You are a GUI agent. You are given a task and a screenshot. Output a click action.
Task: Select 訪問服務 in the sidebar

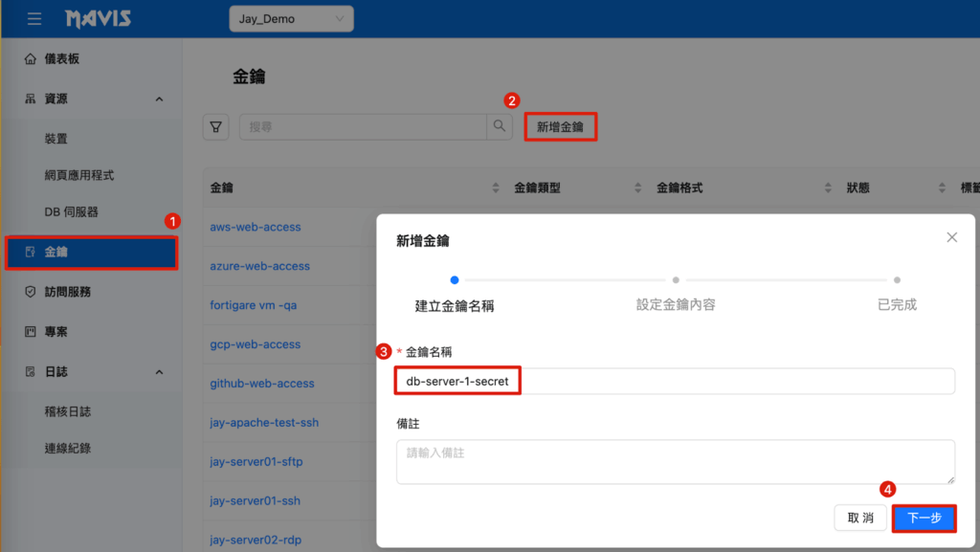[67, 292]
